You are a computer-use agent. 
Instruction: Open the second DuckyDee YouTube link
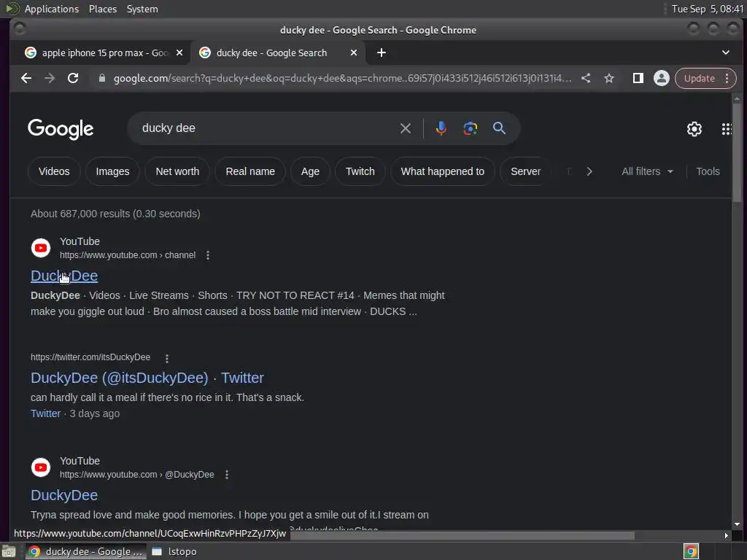click(x=64, y=495)
